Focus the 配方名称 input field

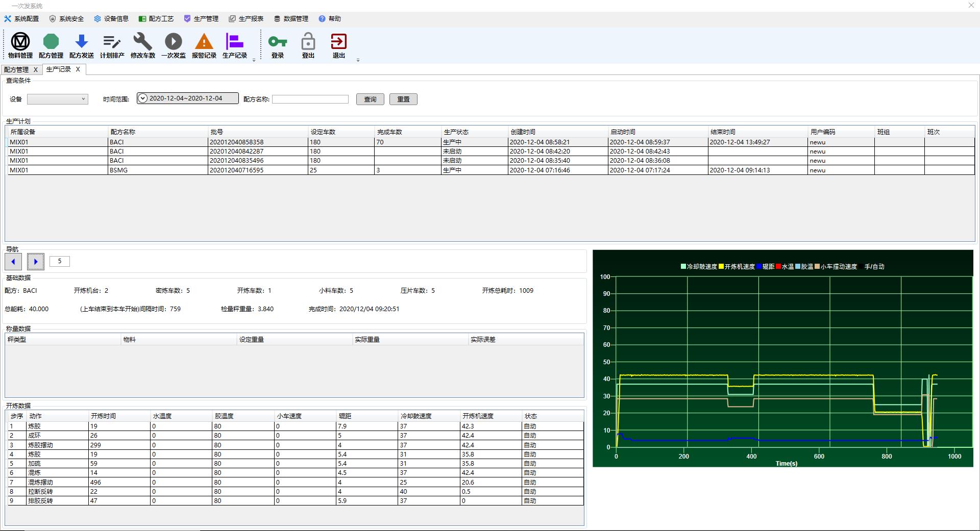[310, 99]
